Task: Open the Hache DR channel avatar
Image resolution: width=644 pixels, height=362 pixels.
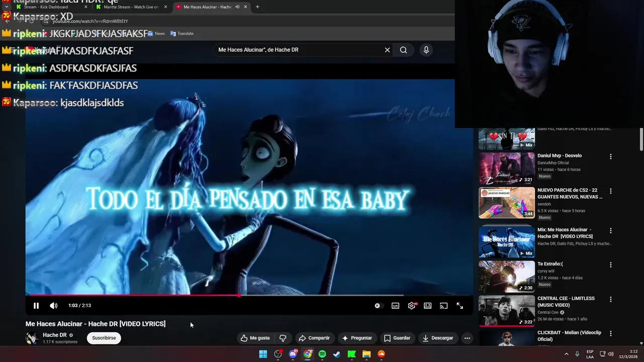Action: coord(32,338)
